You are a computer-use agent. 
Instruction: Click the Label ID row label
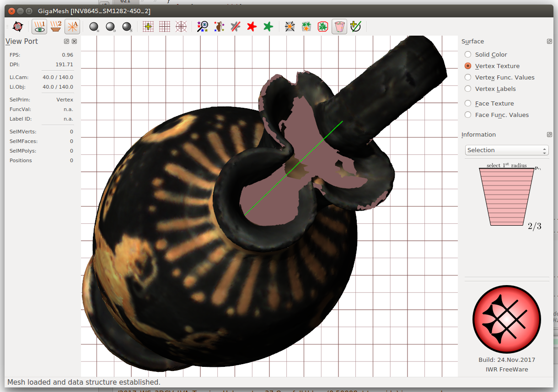pos(21,119)
